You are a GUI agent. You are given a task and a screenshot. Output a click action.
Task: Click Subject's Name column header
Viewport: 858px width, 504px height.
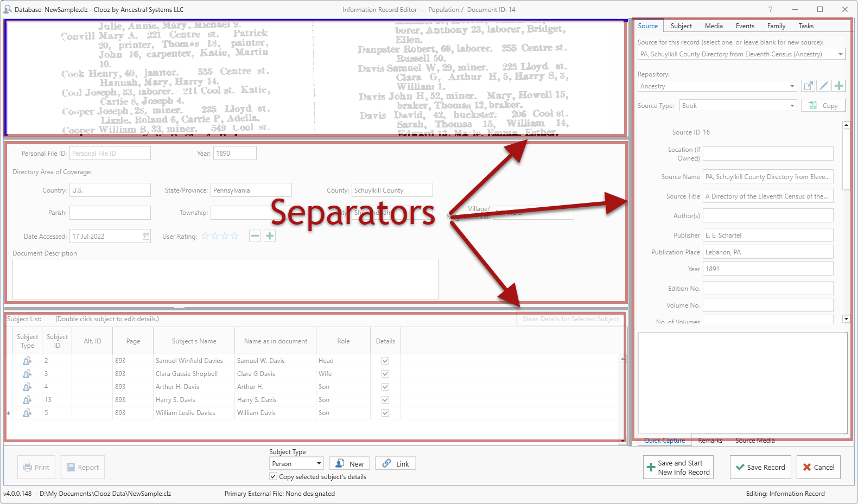tap(194, 341)
